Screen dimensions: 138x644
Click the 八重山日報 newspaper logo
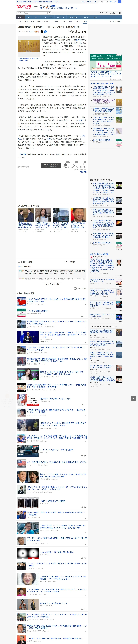(x=78, y=32)
